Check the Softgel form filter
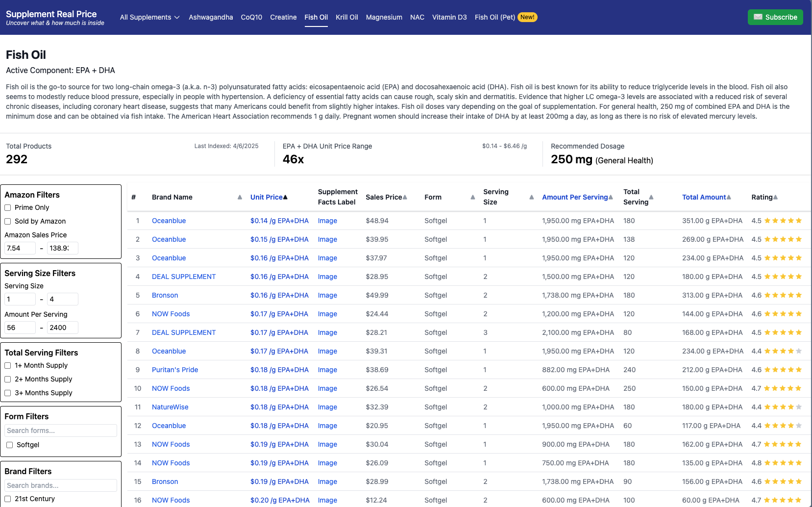This screenshot has height=507, width=812. click(10, 445)
